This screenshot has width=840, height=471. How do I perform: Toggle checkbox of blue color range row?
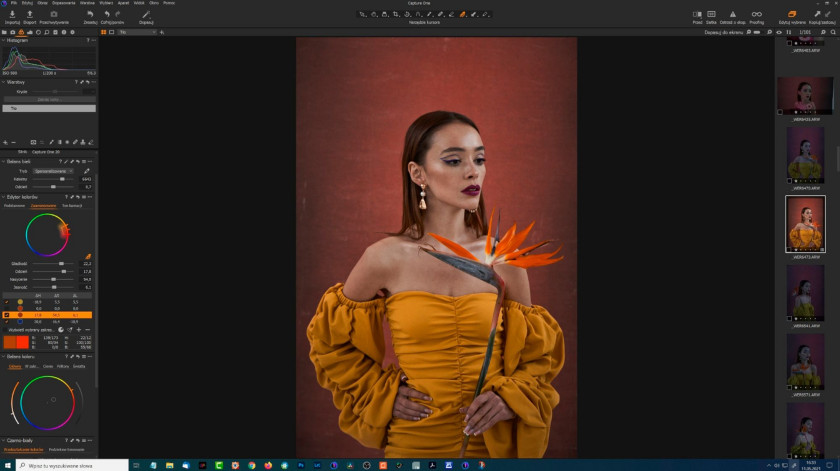(6, 322)
